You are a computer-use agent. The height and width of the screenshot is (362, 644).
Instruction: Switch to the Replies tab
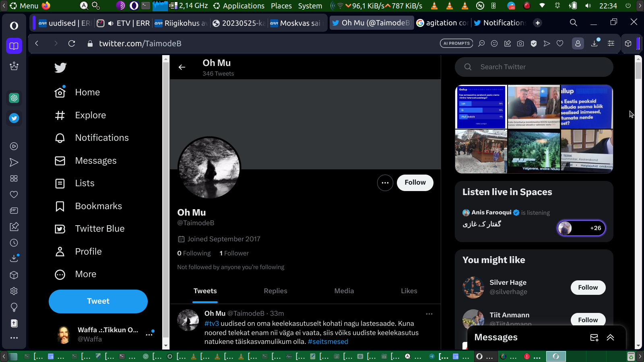point(276,291)
